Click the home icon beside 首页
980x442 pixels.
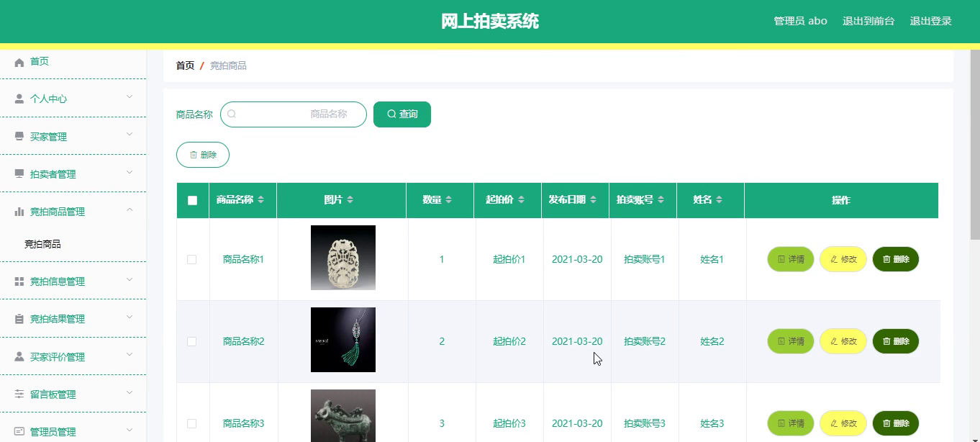(19, 62)
